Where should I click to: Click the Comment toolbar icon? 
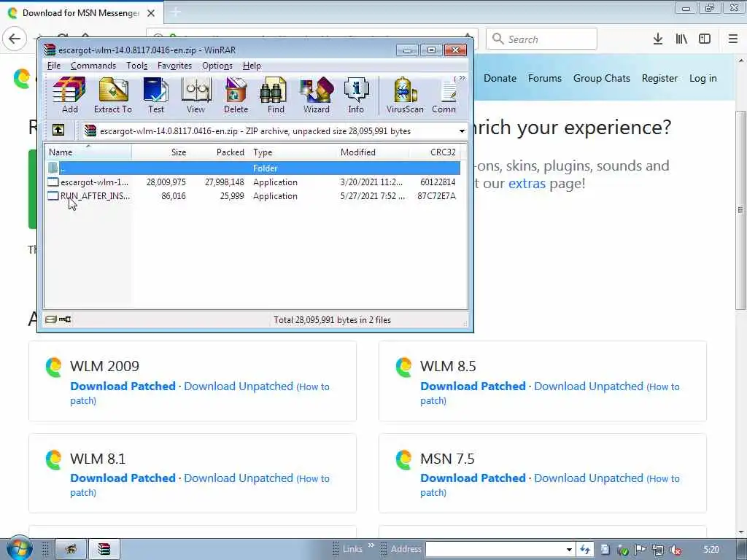coord(444,96)
